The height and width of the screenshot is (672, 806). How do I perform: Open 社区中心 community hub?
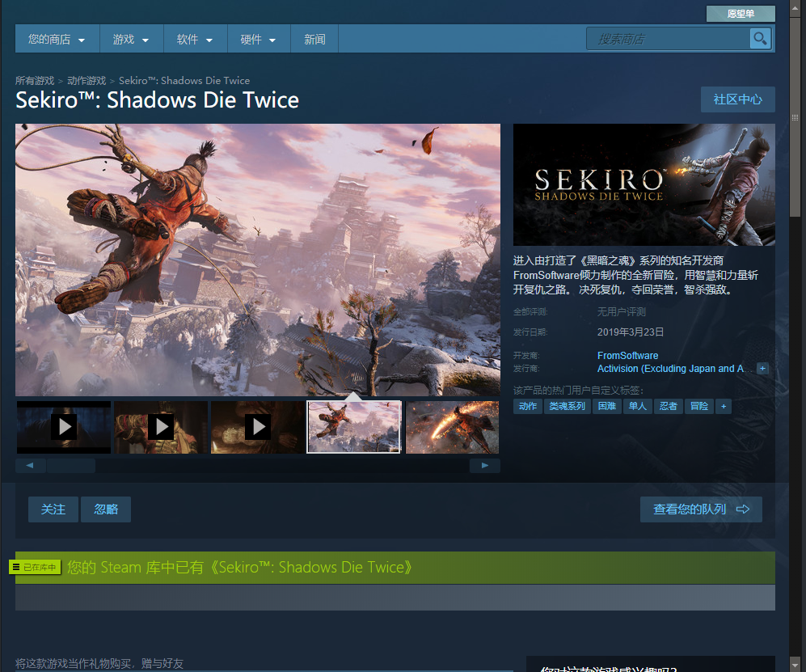[x=737, y=99]
